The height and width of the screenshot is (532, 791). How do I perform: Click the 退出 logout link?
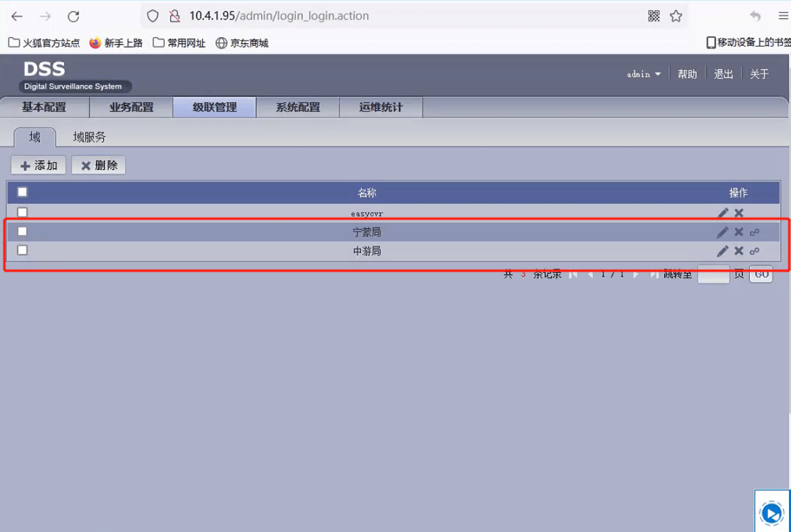724,74
